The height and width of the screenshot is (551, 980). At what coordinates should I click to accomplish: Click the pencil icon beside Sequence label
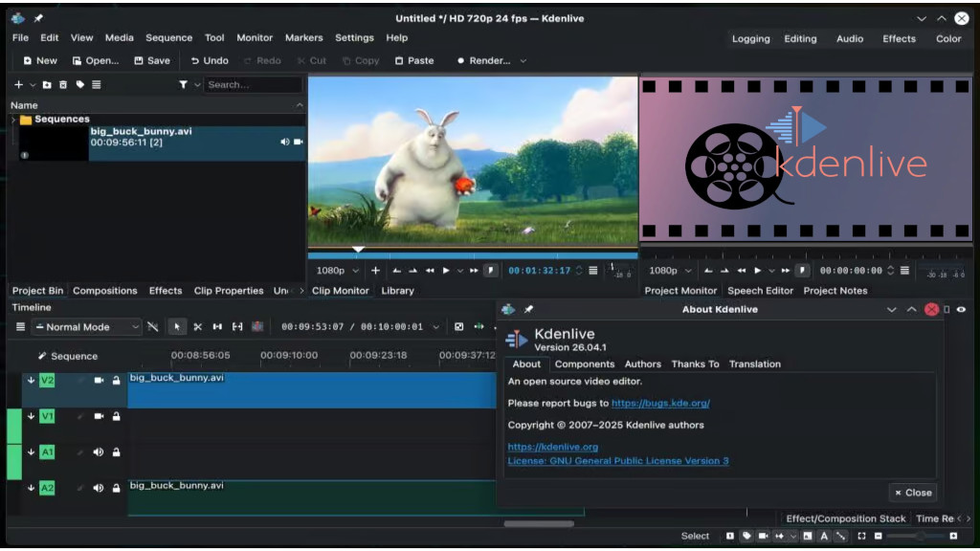[x=42, y=356]
